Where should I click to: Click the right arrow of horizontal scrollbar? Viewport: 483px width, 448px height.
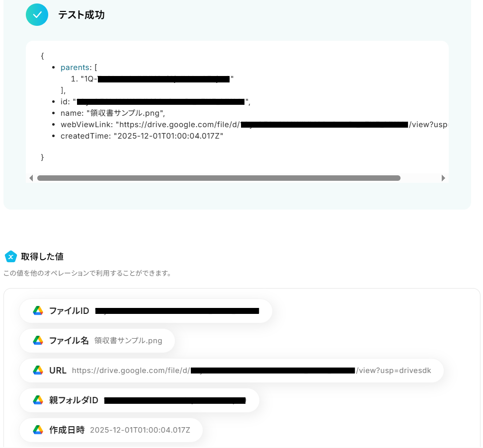[x=443, y=178]
